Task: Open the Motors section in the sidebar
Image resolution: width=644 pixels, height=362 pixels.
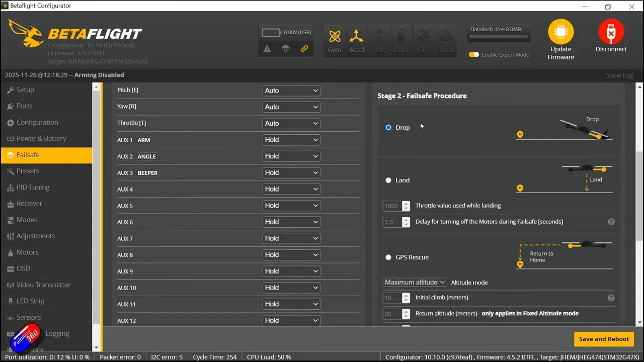Action: pos(28,252)
